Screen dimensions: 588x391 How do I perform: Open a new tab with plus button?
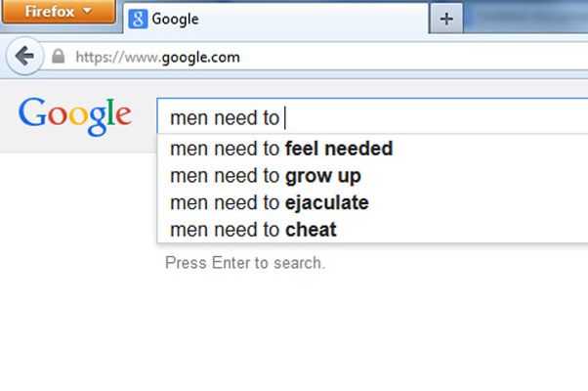pos(446,19)
